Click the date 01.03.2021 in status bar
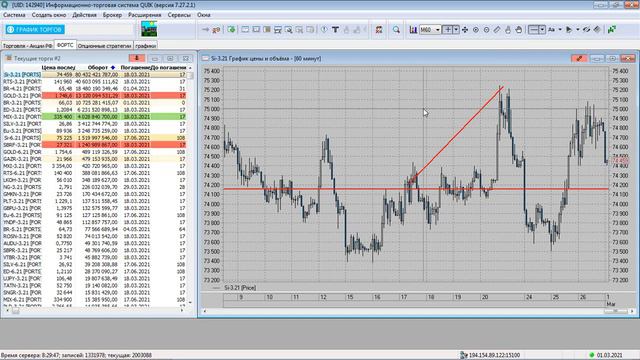Image resolution: width=640 pixels, height=360 pixels. coord(609,355)
